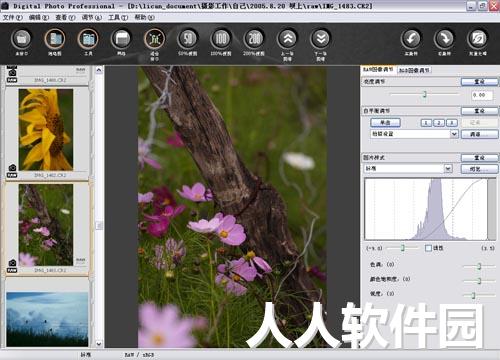Click the 调节... white balance tune button

tap(479, 134)
